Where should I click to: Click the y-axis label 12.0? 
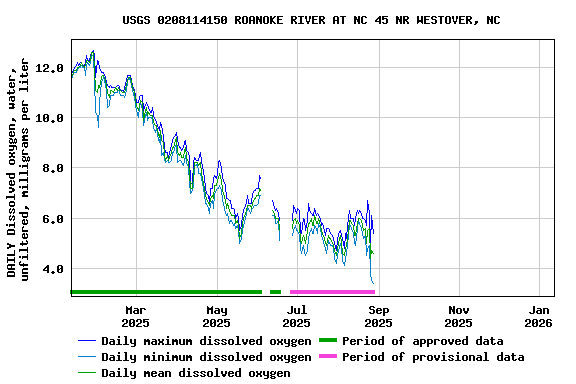click(x=50, y=68)
